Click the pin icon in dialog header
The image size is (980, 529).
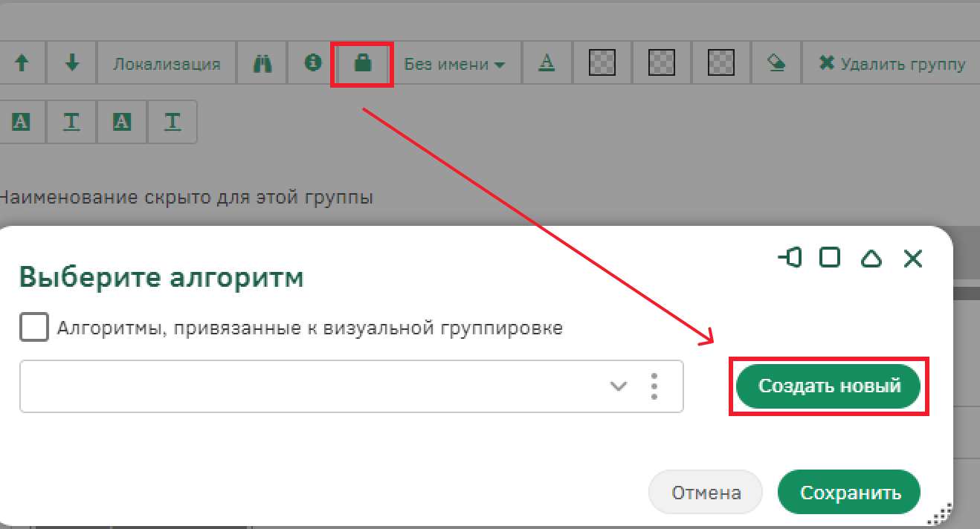[x=790, y=258]
